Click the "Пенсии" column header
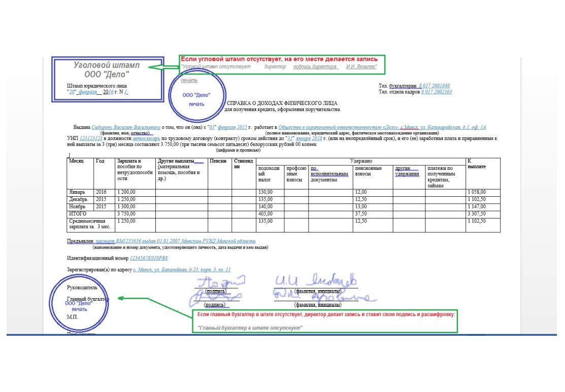 218,161
